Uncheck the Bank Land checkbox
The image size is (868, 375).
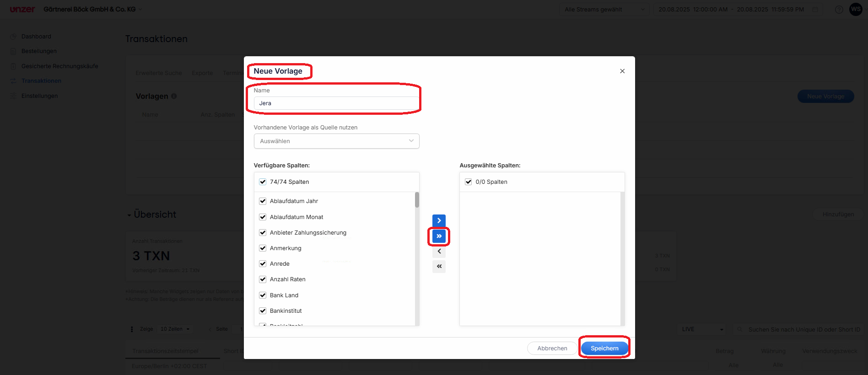[x=263, y=295]
